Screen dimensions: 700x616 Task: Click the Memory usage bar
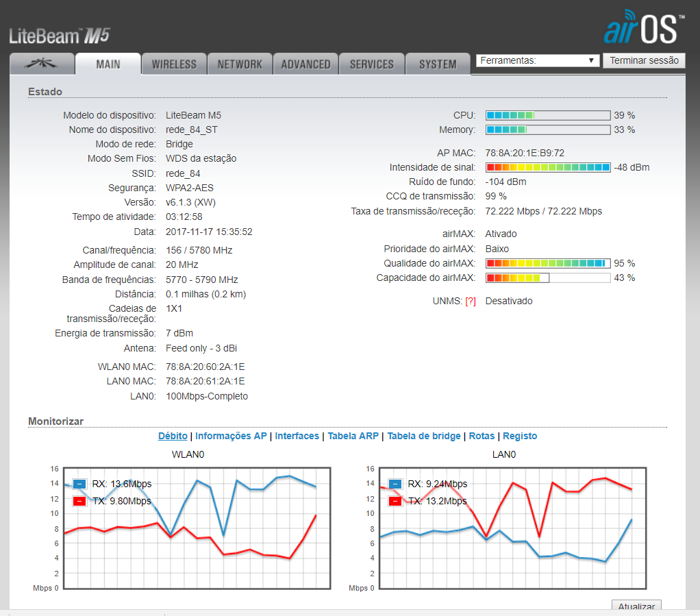[x=548, y=130]
